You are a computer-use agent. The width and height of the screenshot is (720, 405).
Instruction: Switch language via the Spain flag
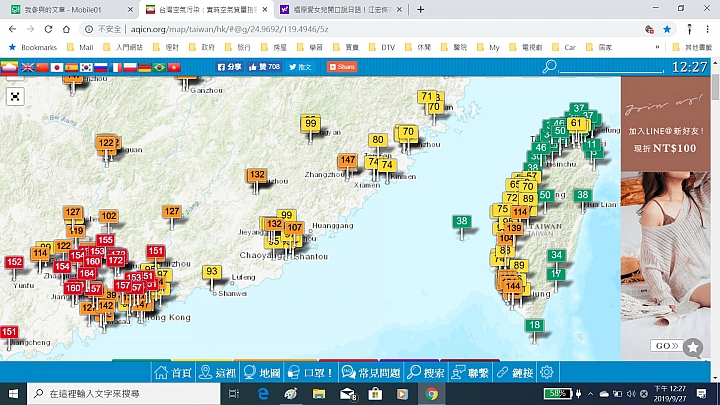[x=72, y=68]
